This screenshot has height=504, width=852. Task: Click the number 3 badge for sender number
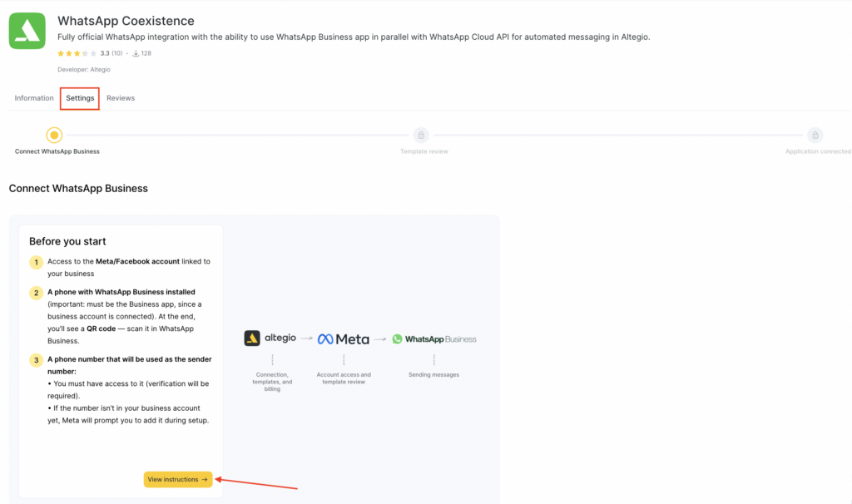36,360
